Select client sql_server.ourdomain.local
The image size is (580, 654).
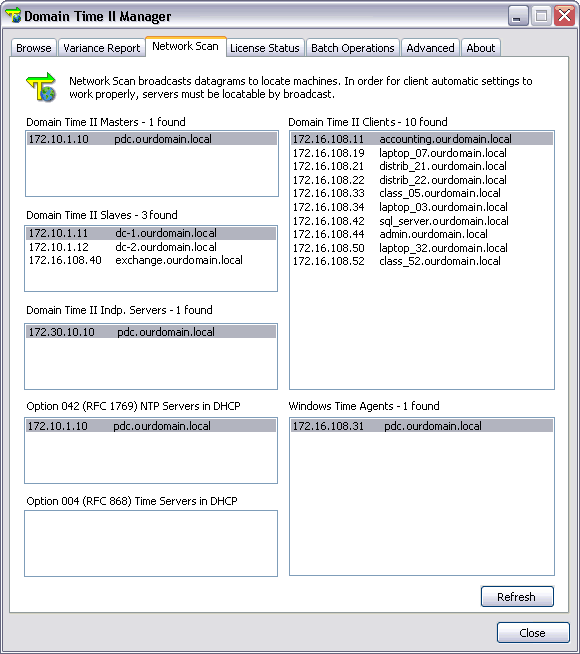click(422, 221)
